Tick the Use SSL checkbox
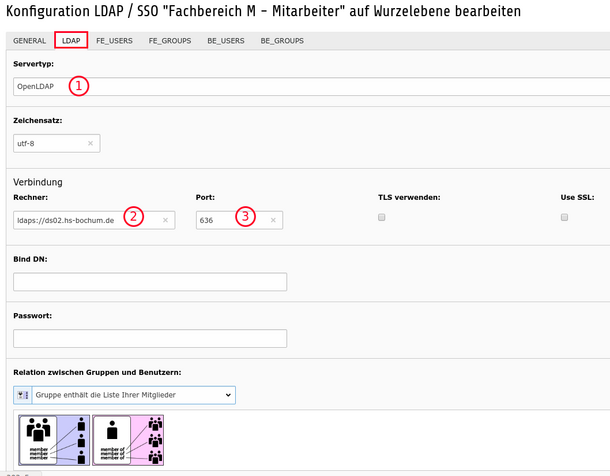Image resolution: width=610 pixels, height=476 pixels. click(564, 217)
